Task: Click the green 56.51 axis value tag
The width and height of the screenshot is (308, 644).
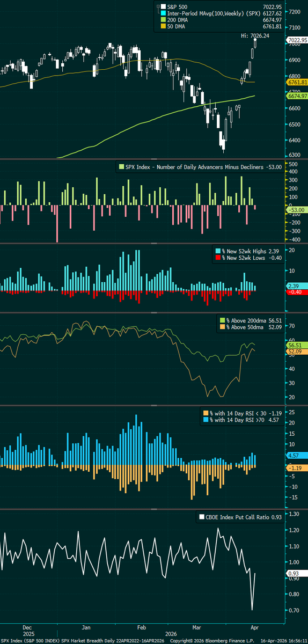Action: (x=297, y=346)
